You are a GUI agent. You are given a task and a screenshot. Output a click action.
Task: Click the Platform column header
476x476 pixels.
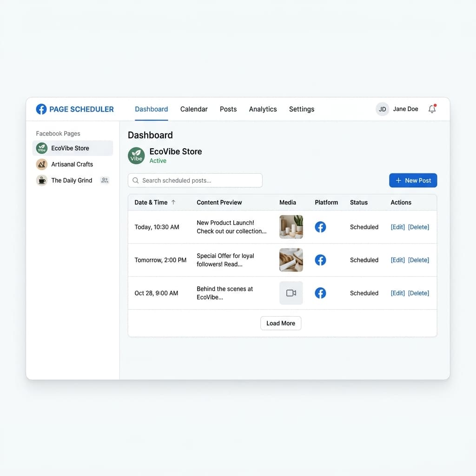tap(326, 202)
